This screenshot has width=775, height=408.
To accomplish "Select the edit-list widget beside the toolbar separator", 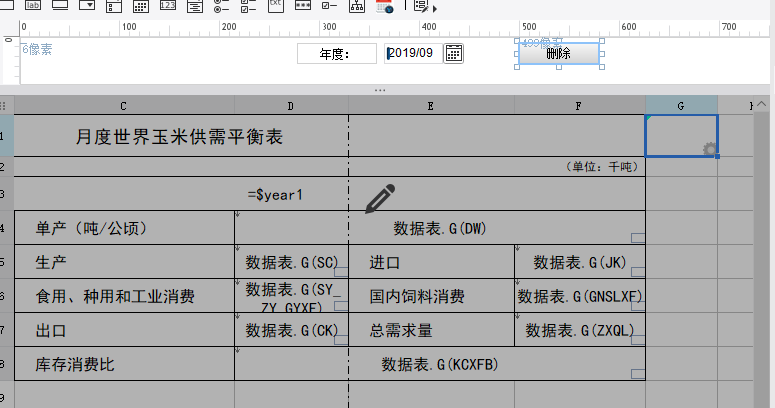I will [421, 6].
